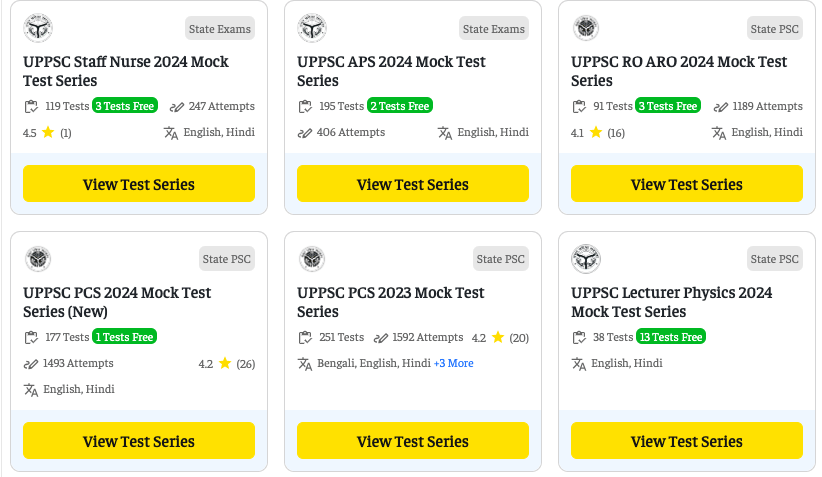View Test Series for UPPSC Lecturer Physics 2024
The height and width of the screenshot is (477, 822).
(x=687, y=441)
